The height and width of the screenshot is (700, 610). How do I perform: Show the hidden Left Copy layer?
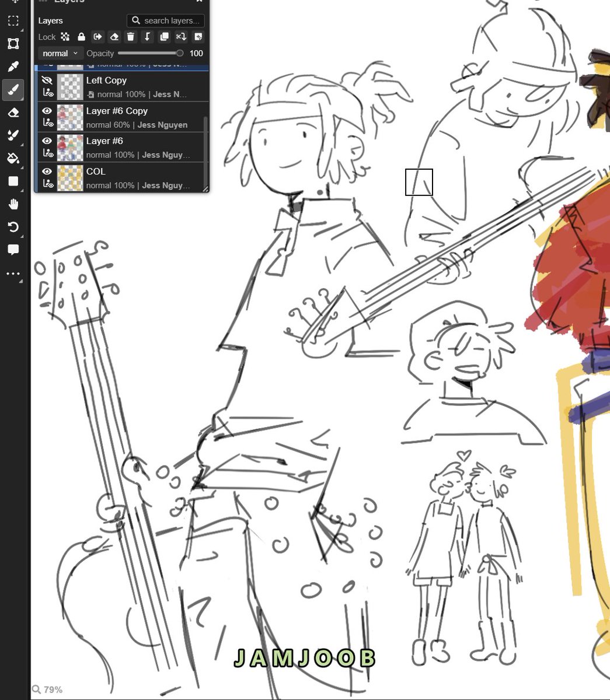pyautogui.click(x=47, y=80)
